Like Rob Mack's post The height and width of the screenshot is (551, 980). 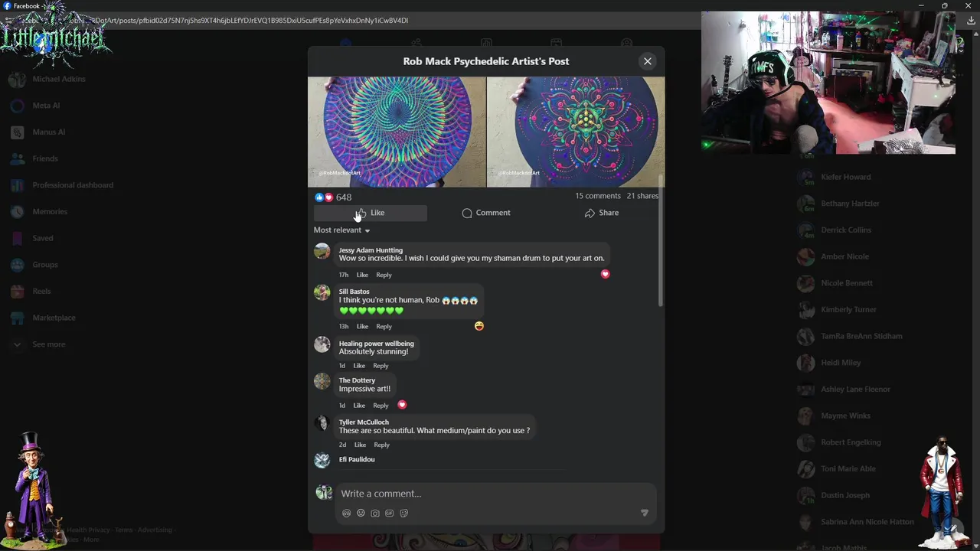point(371,213)
